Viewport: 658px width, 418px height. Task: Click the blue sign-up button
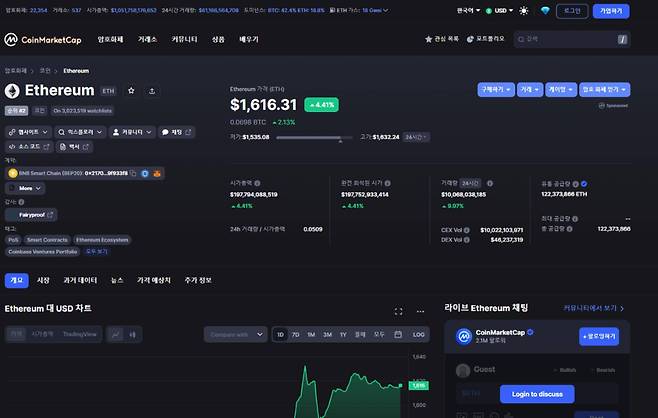[x=611, y=11]
